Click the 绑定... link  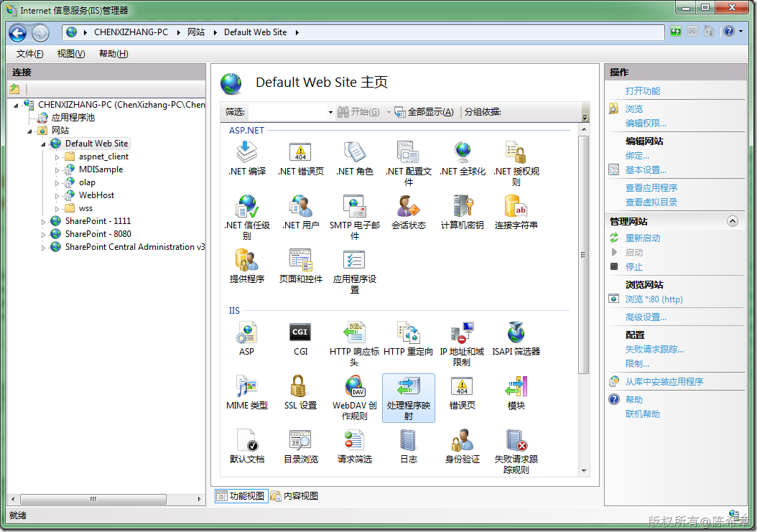tap(637, 156)
